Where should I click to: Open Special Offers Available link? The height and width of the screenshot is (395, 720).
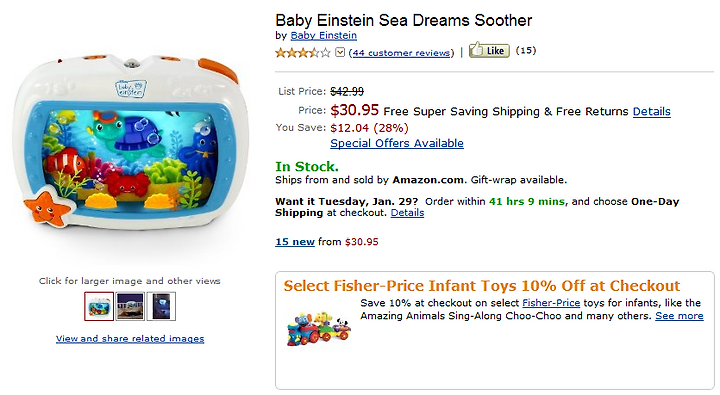(x=397, y=143)
